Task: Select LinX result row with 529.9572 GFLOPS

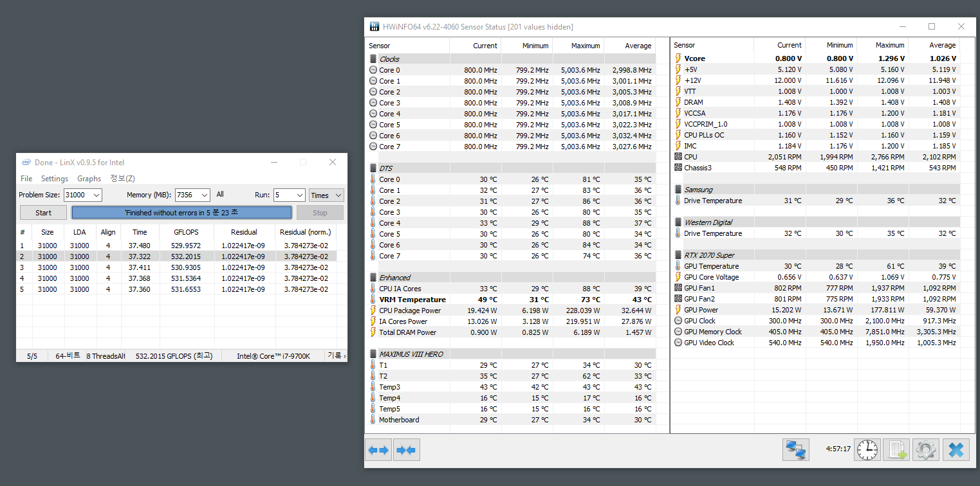Action: click(176, 246)
